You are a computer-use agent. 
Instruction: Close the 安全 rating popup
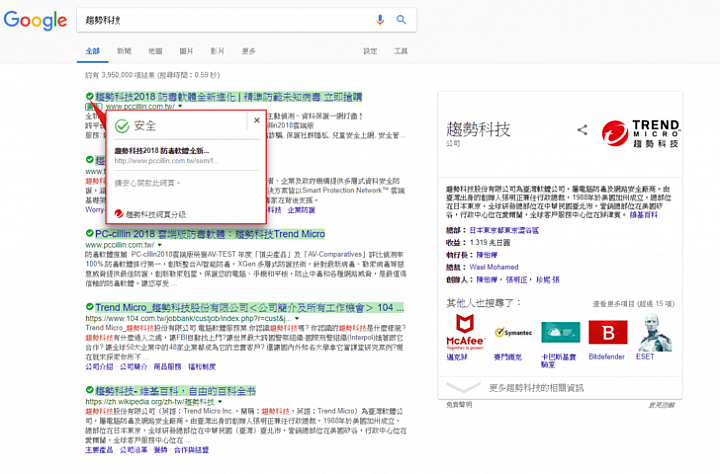257,120
